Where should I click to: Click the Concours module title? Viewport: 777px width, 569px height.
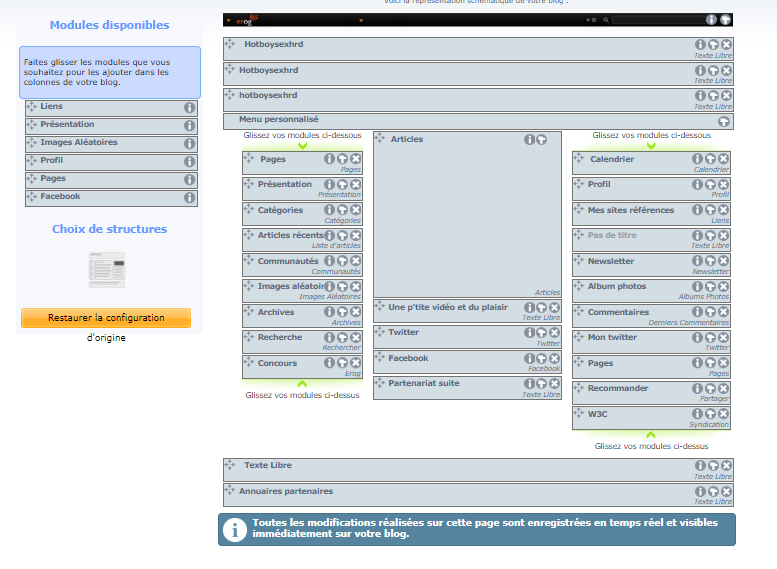pos(278,363)
